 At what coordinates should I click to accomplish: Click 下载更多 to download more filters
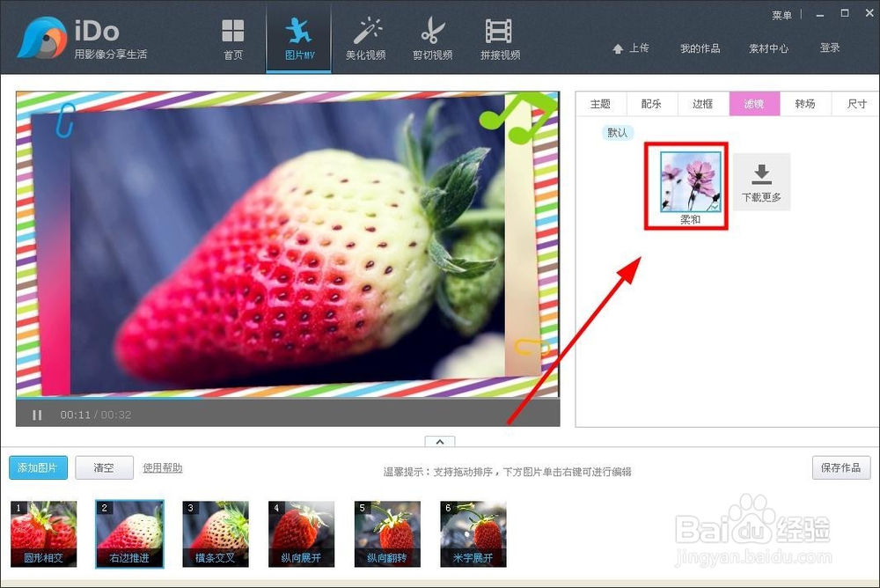tap(760, 182)
